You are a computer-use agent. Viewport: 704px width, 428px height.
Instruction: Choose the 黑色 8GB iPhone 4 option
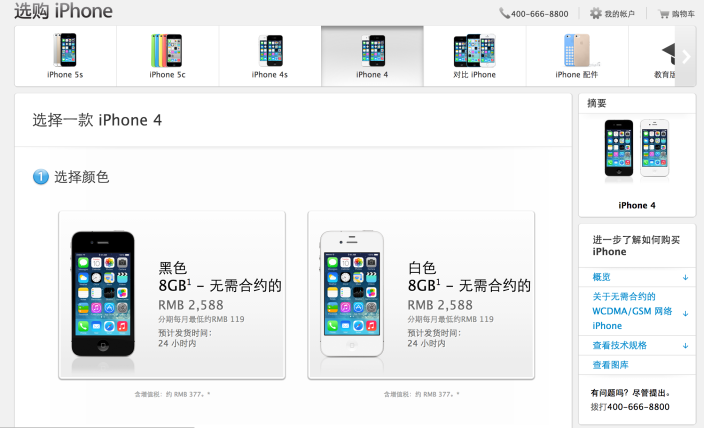[172, 295]
